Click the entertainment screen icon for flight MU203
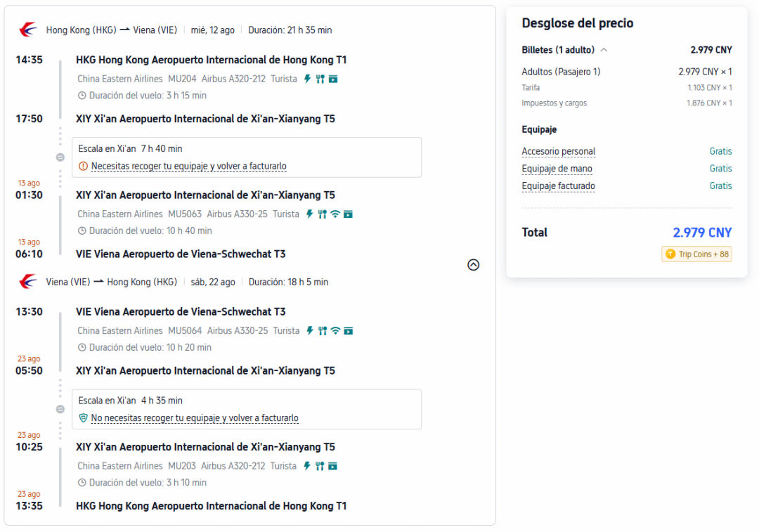This screenshot has height=532, width=759. [332, 466]
